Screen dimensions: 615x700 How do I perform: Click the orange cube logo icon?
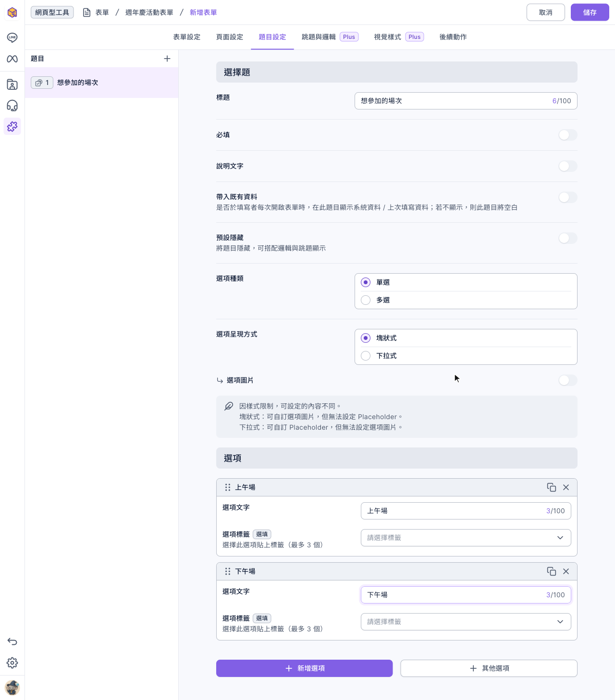(x=12, y=12)
